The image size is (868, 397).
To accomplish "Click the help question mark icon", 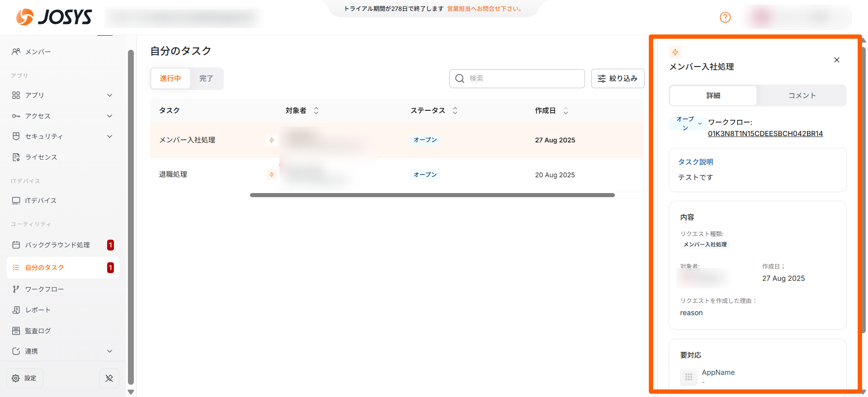I will (x=725, y=17).
